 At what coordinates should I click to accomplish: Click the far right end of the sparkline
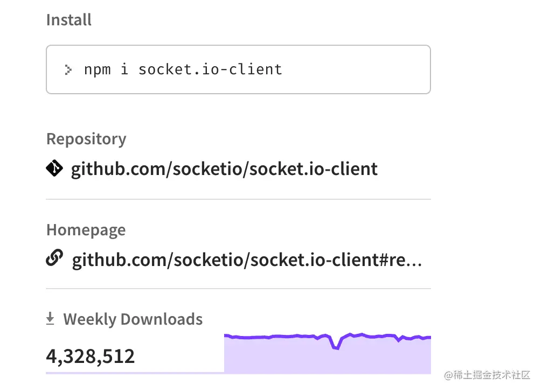point(429,338)
